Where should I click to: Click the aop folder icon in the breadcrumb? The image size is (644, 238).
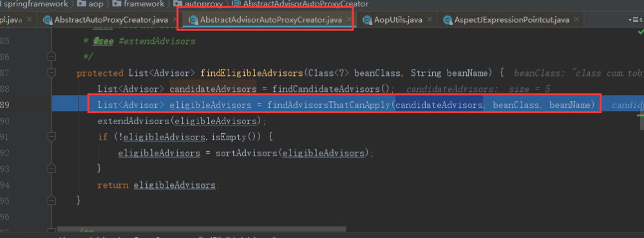click(82, 4)
